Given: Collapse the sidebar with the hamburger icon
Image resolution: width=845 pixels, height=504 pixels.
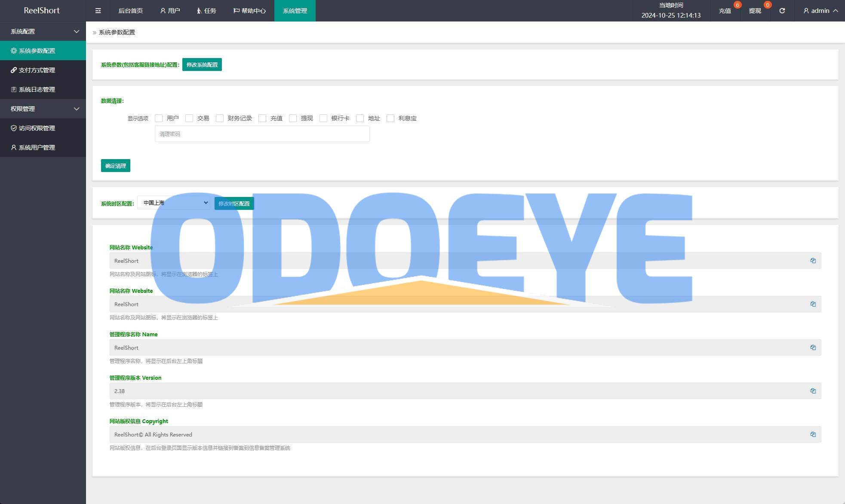Looking at the screenshot, I should 98,11.
